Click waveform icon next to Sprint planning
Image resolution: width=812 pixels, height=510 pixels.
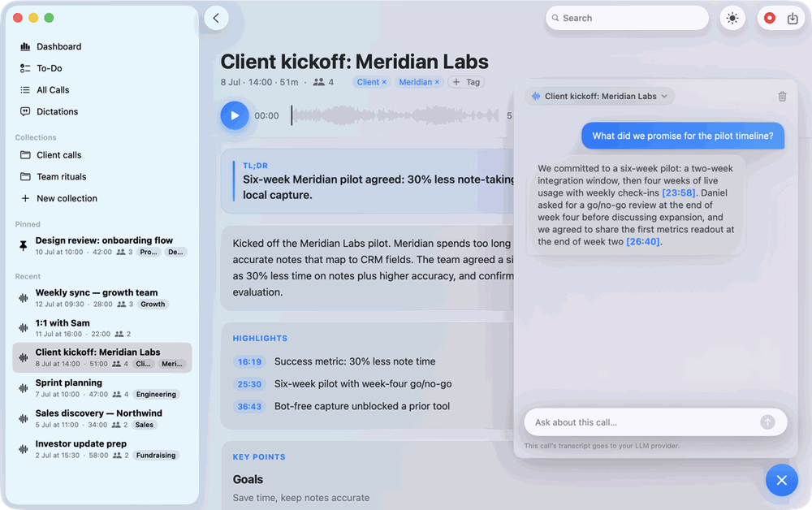[24, 388]
